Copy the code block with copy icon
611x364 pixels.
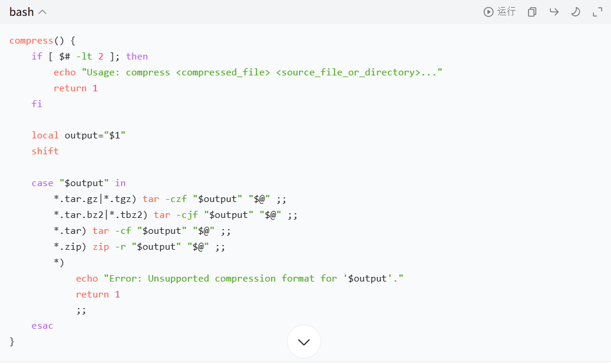(532, 12)
